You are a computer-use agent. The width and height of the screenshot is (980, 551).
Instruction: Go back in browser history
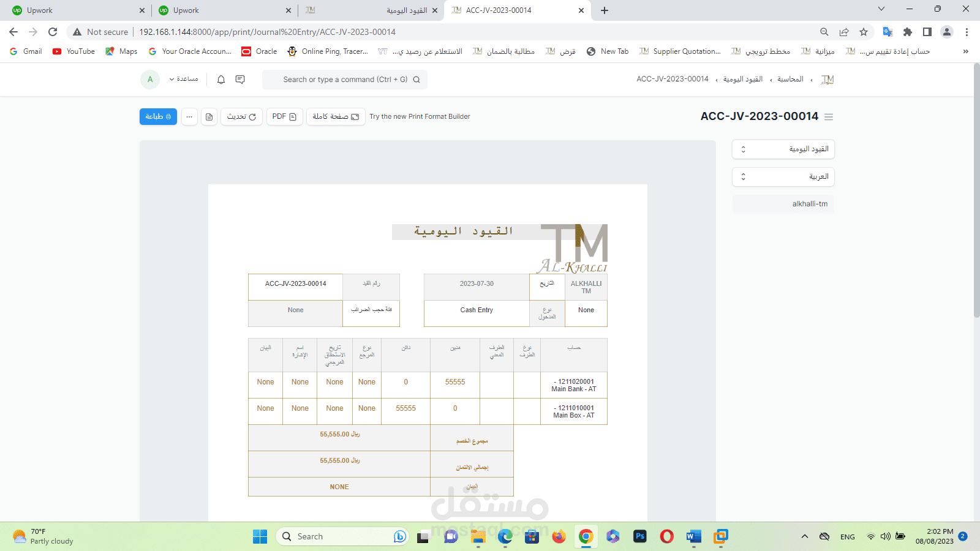(13, 32)
